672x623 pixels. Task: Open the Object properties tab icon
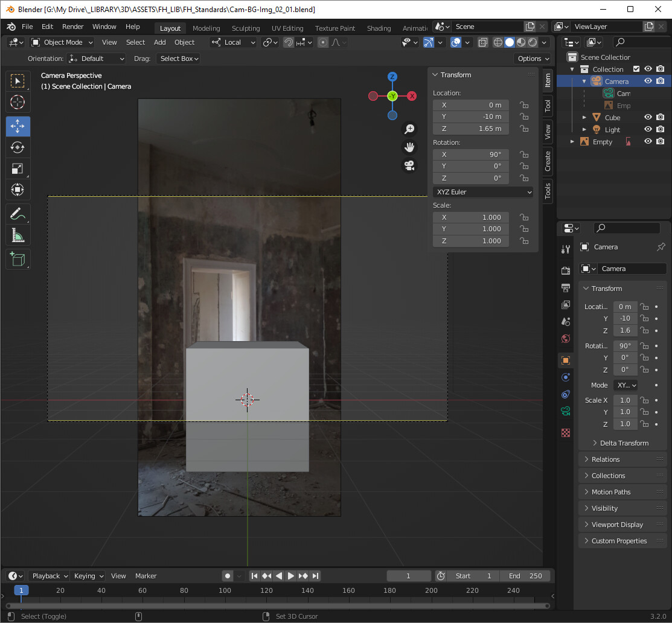[x=566, y=360]
